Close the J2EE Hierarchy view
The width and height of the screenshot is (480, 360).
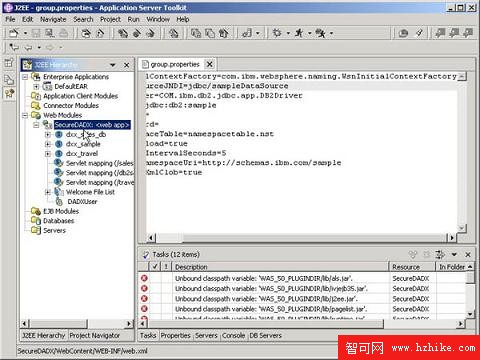tap(127, 65)
